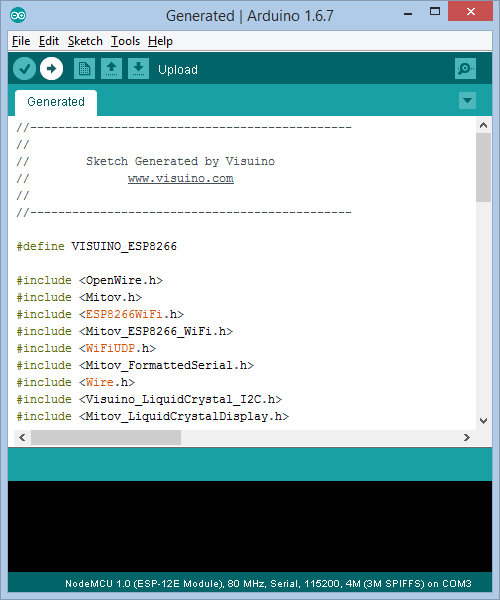Click the 'WiFiUDP.h' include line
The height and width of the screenshot is (600, 500).
86,348
